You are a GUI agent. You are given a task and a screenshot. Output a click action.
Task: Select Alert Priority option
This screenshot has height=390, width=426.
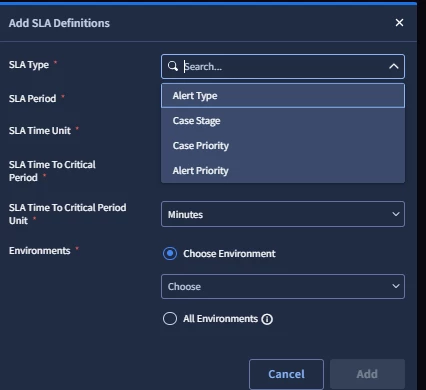(283, 171)
